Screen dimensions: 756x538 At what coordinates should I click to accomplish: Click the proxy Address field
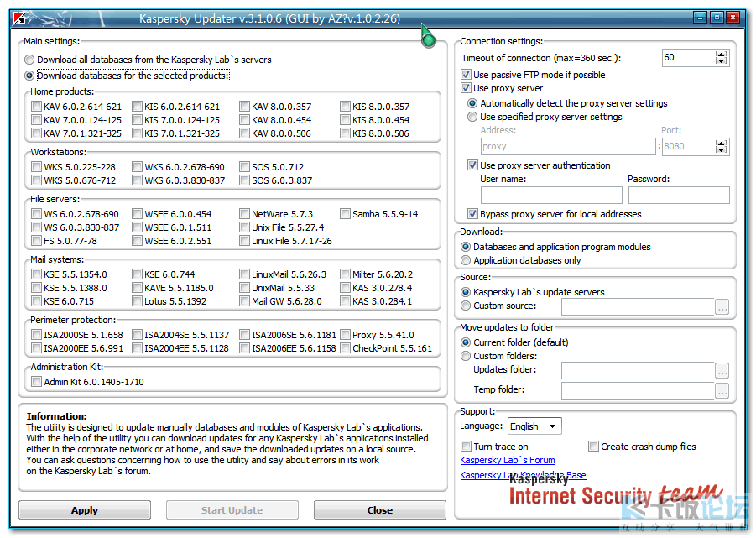click(x=568, y=147)
